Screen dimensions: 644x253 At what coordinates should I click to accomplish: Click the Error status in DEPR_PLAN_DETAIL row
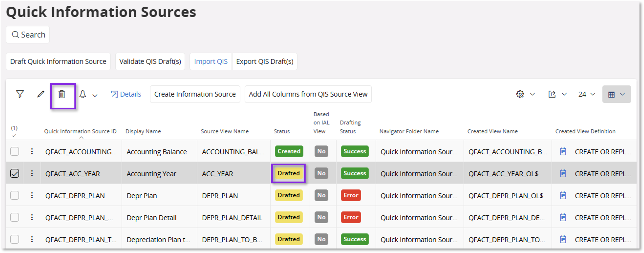pos(351,217)
